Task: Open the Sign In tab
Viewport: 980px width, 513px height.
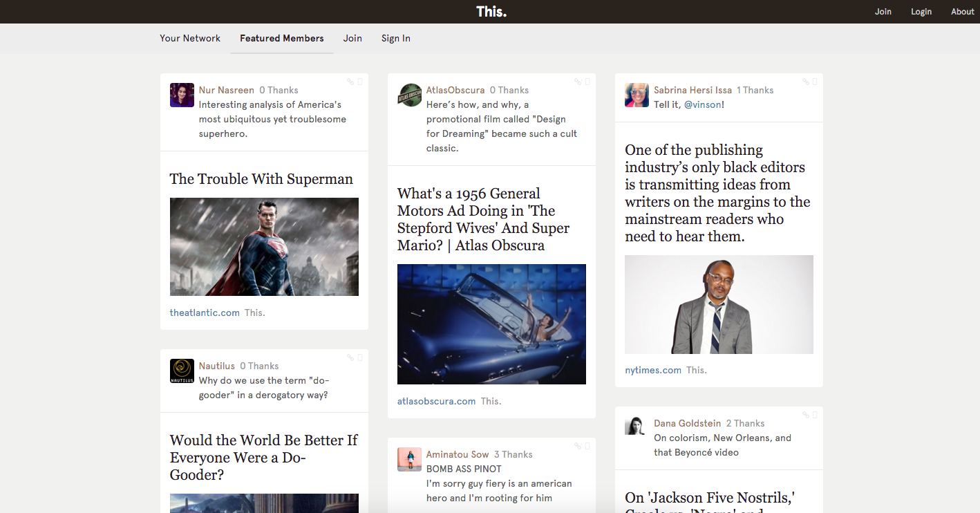Action: (x=396, y=39)
